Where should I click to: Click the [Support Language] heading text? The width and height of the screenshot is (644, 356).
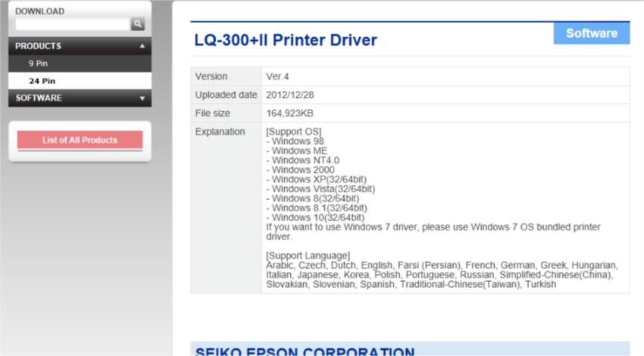pos(308,255)
